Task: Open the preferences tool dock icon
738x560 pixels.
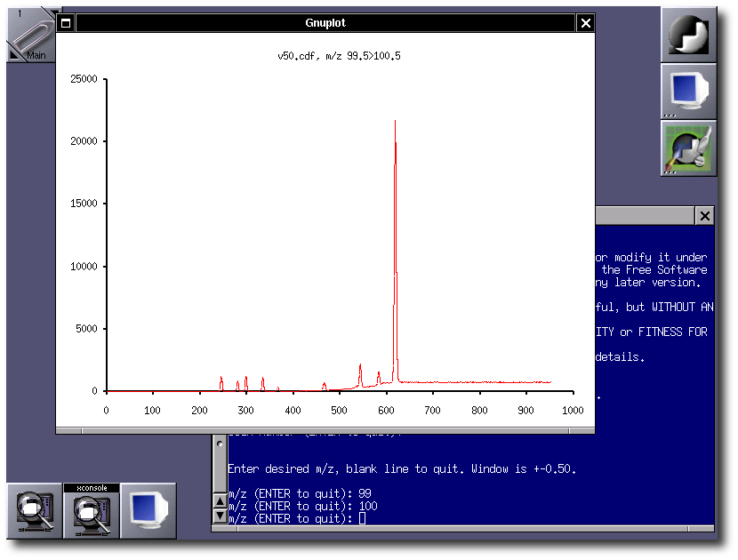Action: tap(688, 148)
